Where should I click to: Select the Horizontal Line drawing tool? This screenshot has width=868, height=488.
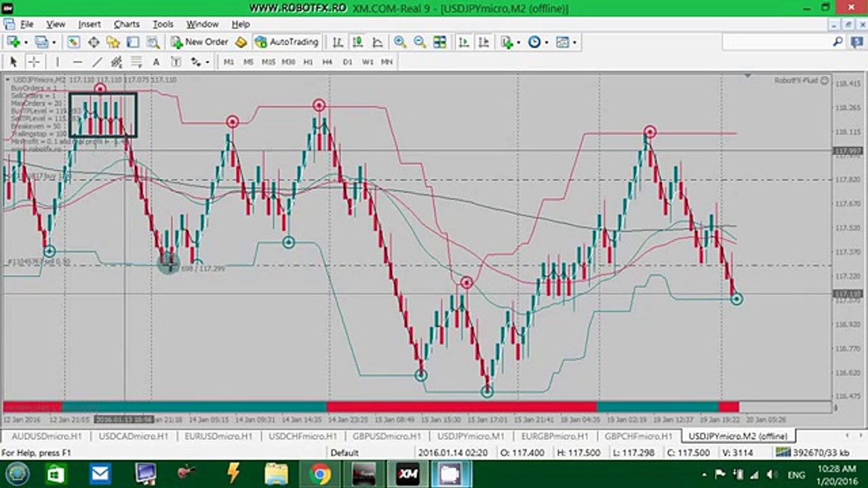(77, 62)
